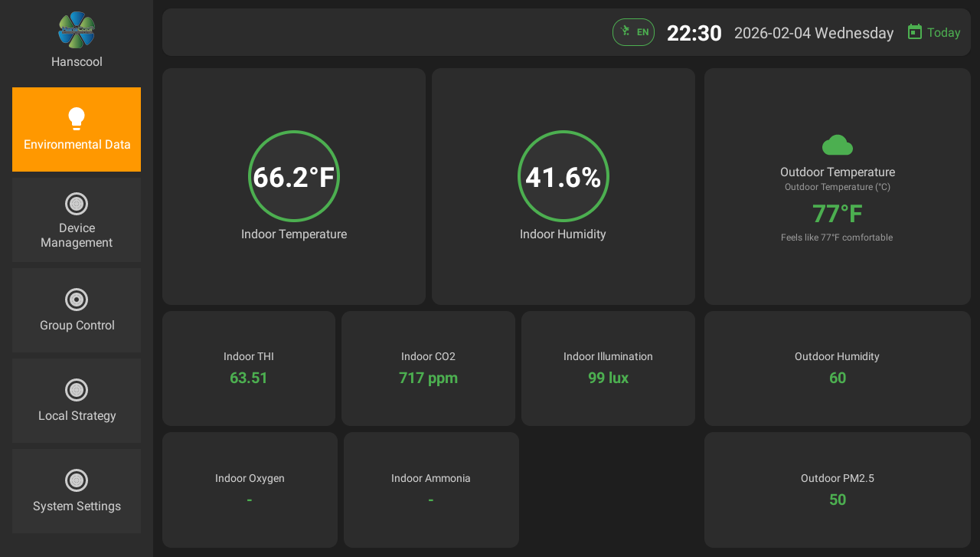
Task: Click the green cloud weather icon
Action: (x=838, y=145)
